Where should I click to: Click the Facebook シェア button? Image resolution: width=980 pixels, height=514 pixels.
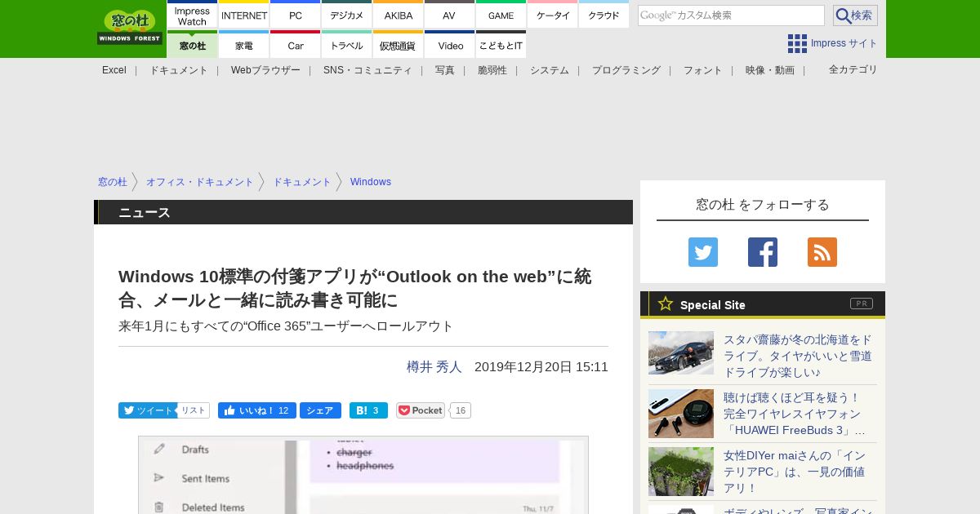[x=320, y=410]
